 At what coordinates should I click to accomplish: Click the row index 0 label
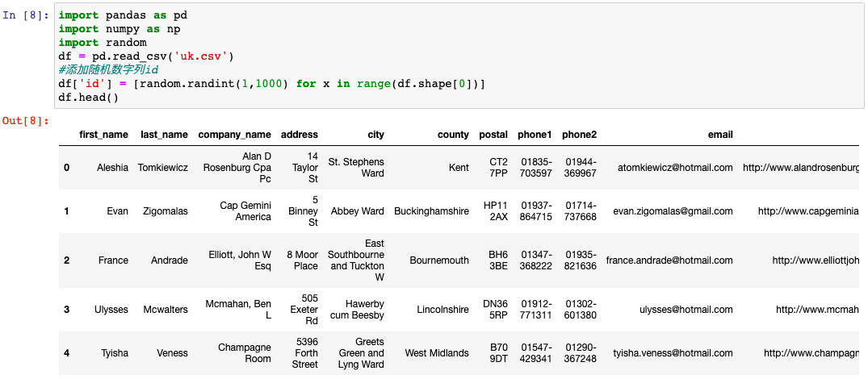click(x=67, y=168)
